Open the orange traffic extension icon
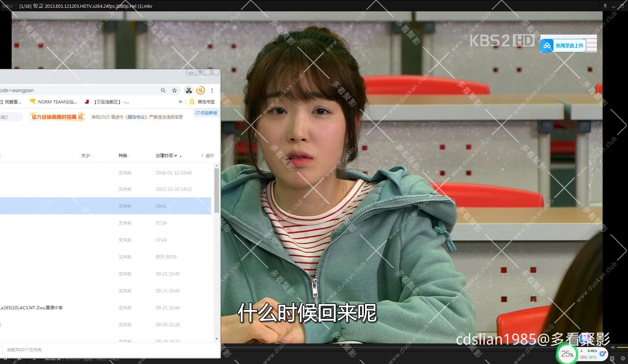 201,90
